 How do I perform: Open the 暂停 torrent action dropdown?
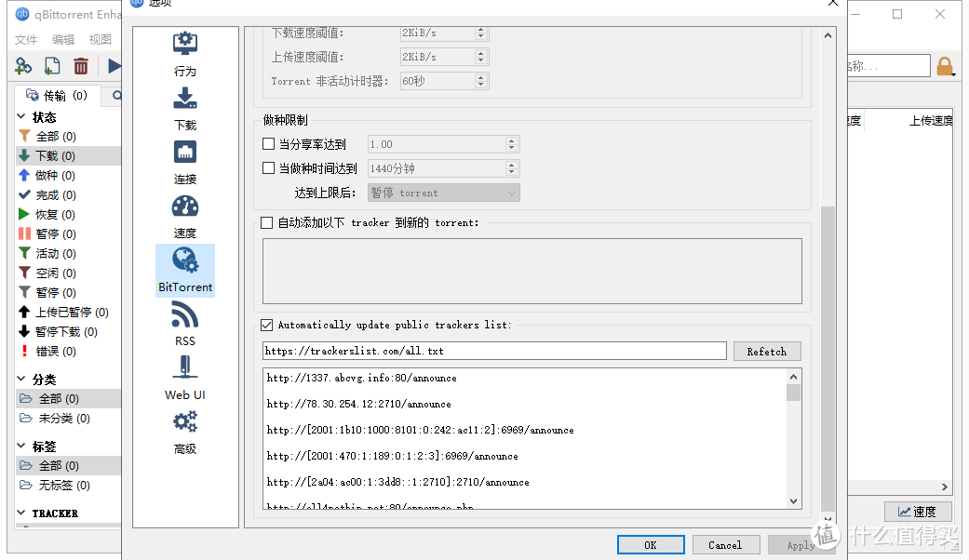442,192
